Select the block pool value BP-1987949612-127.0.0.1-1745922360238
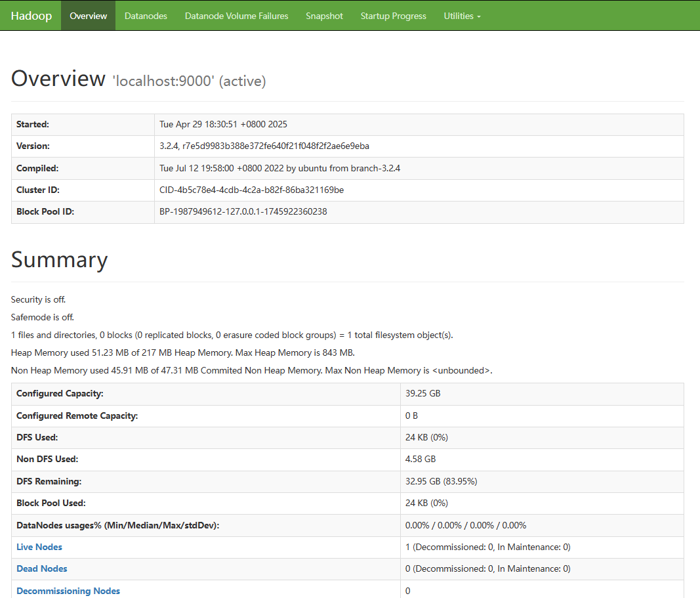The width and height of the screenshot is (700, 598). coord(243,211)
